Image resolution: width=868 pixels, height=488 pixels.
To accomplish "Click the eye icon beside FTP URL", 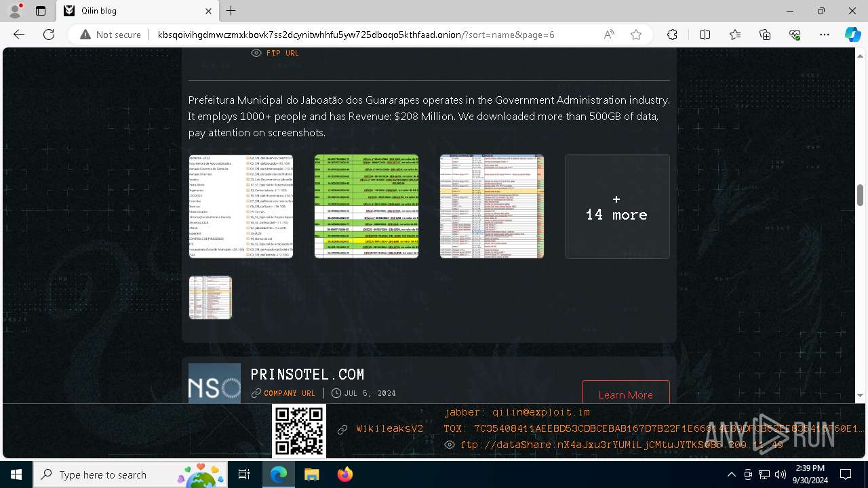I will (x=256, y=53).
